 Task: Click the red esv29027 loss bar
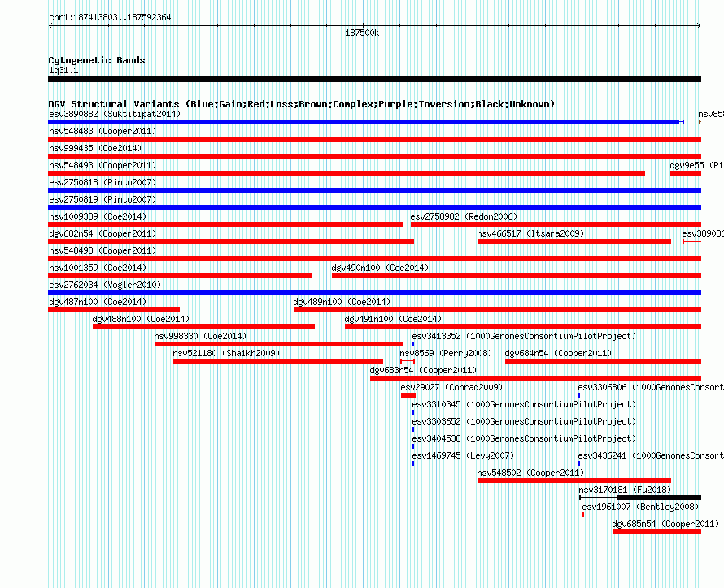(x=408, y=395)
